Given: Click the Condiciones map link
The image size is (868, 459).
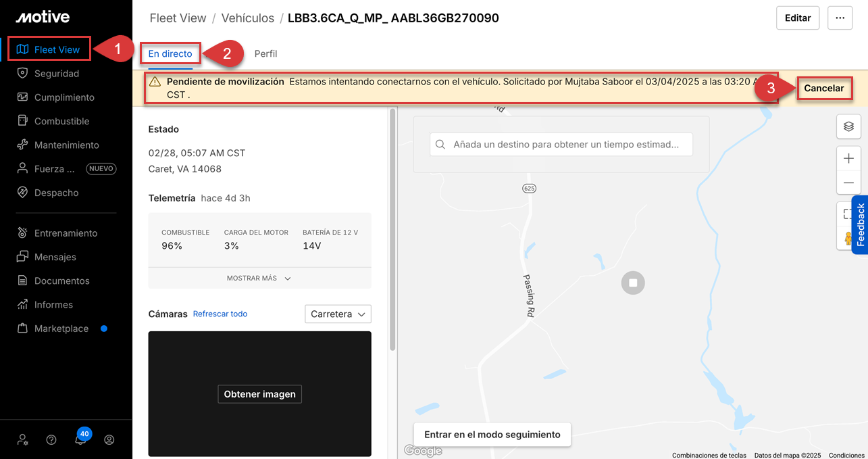Looking at the screenshot, I should coord(846,455).
